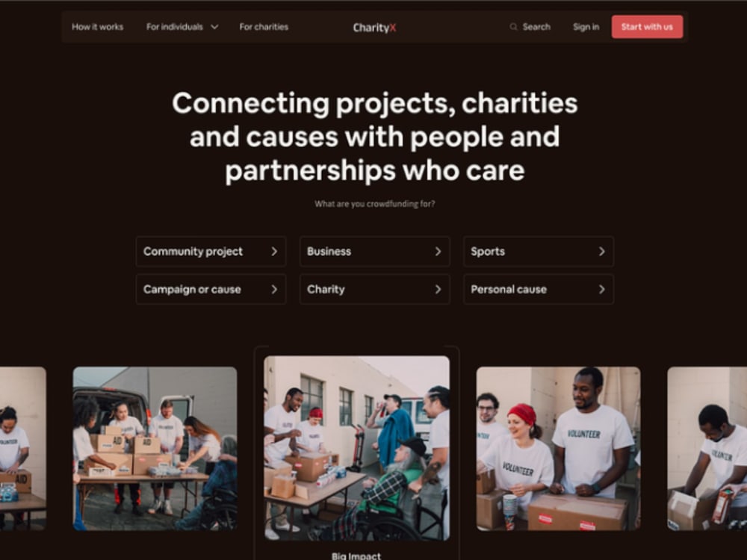Screen dimensions: 747x560
Task: Click the Charity category chevron
Action: [x=438, y=290]
